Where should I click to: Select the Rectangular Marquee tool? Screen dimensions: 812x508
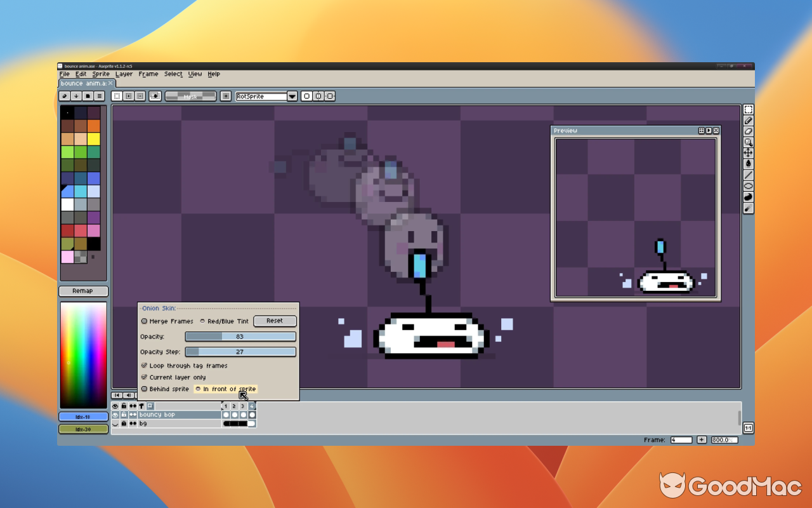(x=749, y=110)
